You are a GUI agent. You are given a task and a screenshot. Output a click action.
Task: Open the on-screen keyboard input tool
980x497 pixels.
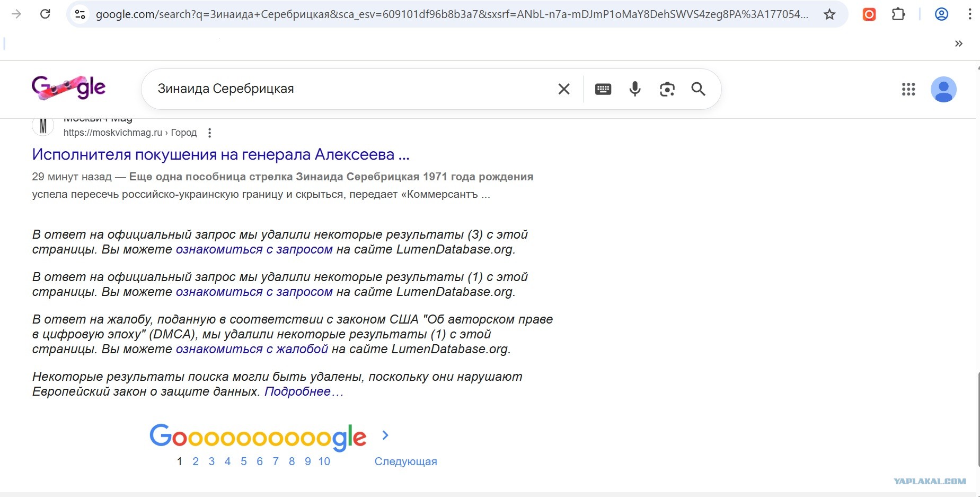(x=603, y=89)
